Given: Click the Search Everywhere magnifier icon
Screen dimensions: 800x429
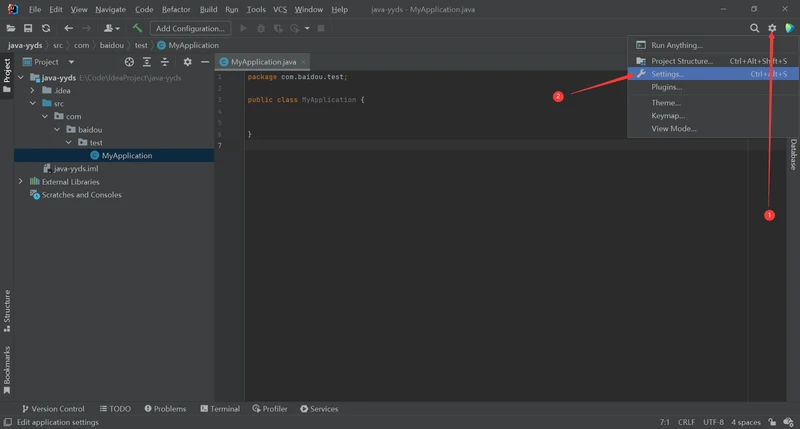Looking at the screenshot, I should pyautogui.click(x=755, y=28).
